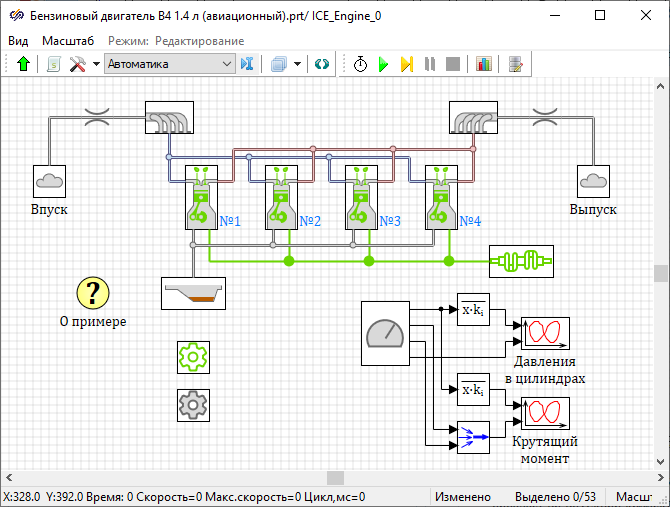Viewport: 670px width, 507px height.
Task: Select cylinder block №1
Action: coord(201,199)
